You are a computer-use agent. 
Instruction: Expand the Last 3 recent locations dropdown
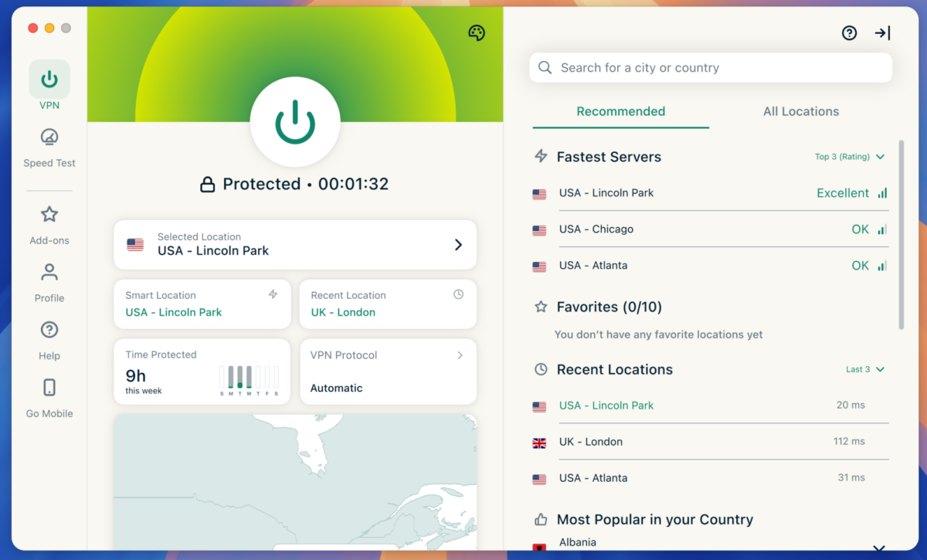(x=865, y=369)
